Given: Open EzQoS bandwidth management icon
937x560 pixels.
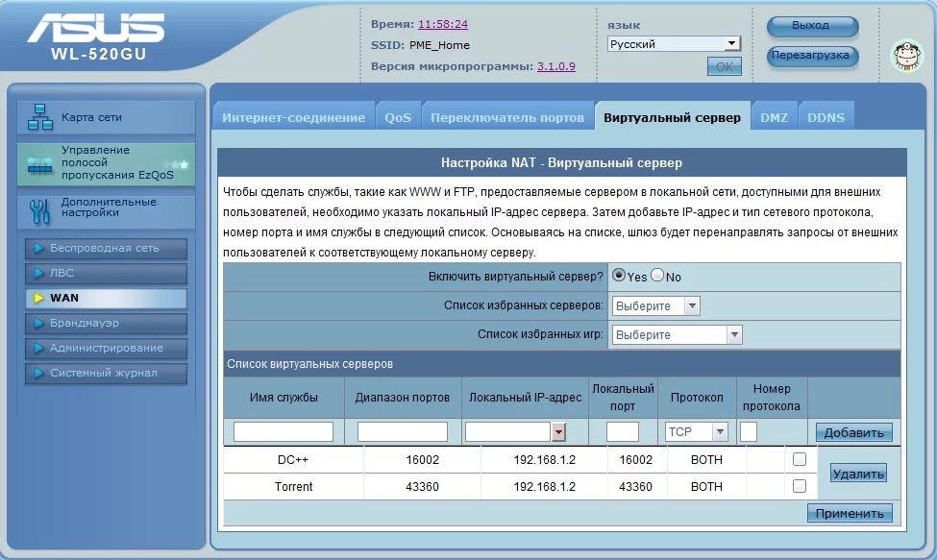Looking at the screenshot, I should click(x=40, y=165).
